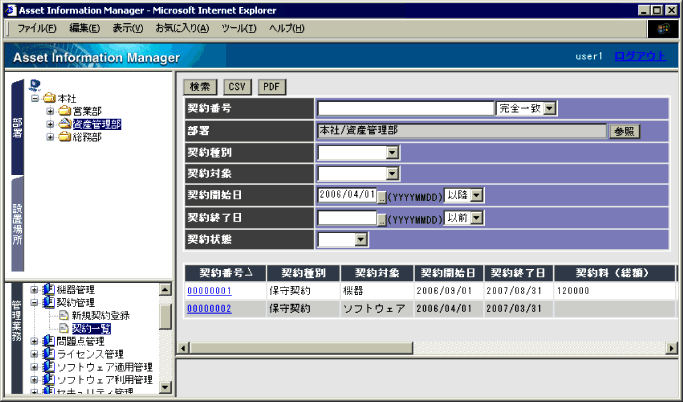Open calendar picker for 契約終了日
683x402 pixels.
tap(382, 220)
